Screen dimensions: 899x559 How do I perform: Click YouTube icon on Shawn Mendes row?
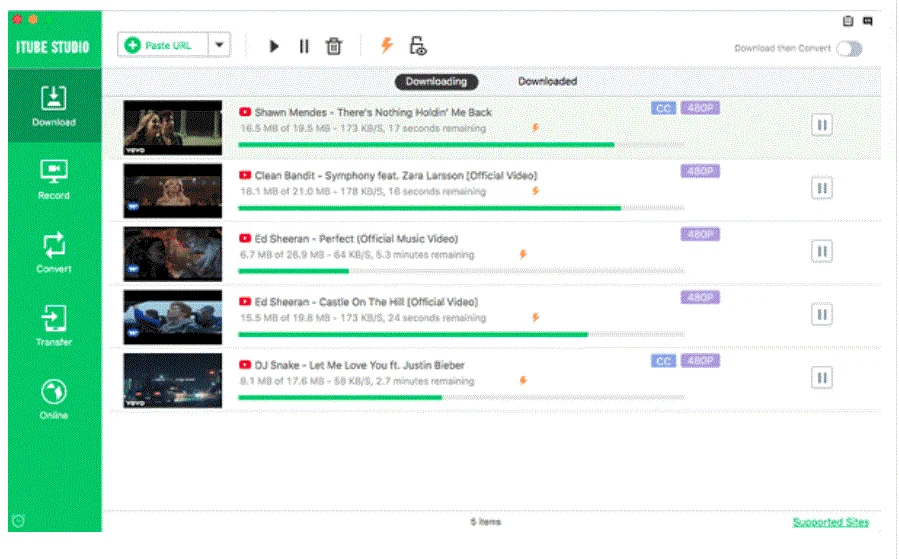(x=245, y=112)
